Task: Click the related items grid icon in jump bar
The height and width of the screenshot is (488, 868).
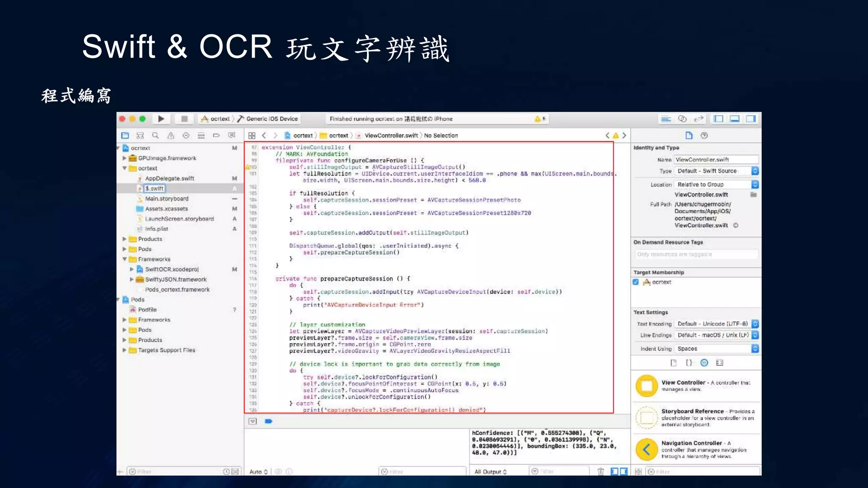Action: (252, 136)
